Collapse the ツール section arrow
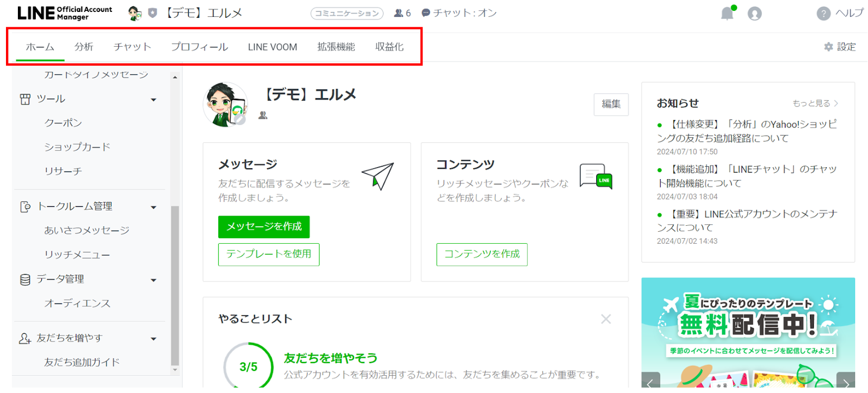 point(154,100)
